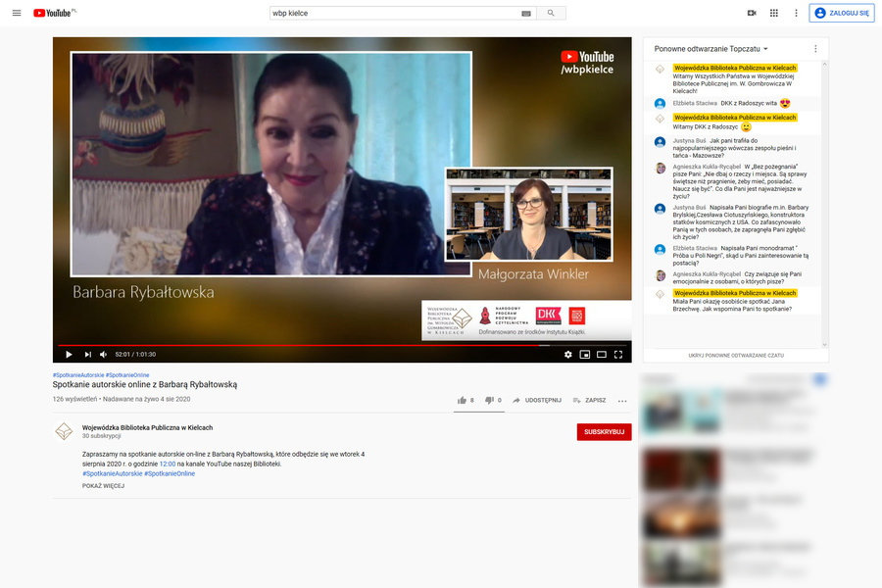Play the video
Viewport: 882px width, 588px height.
tap(69, 355)
